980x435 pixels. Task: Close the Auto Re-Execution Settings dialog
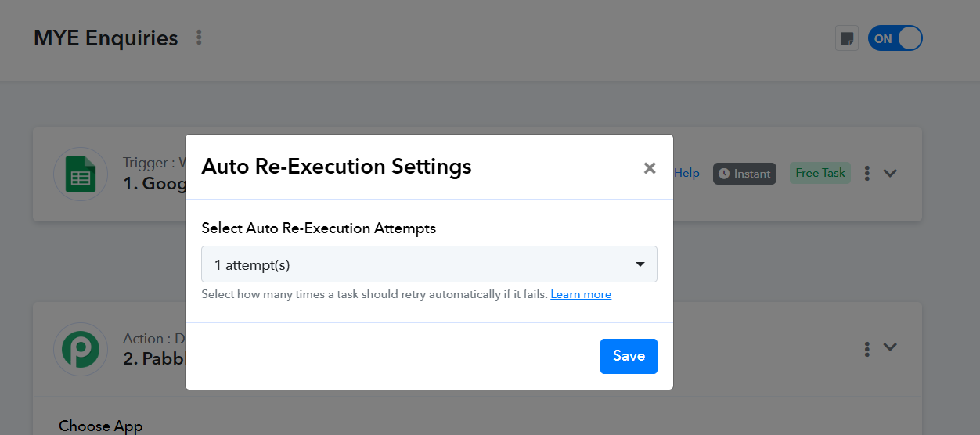pos(650,167)
